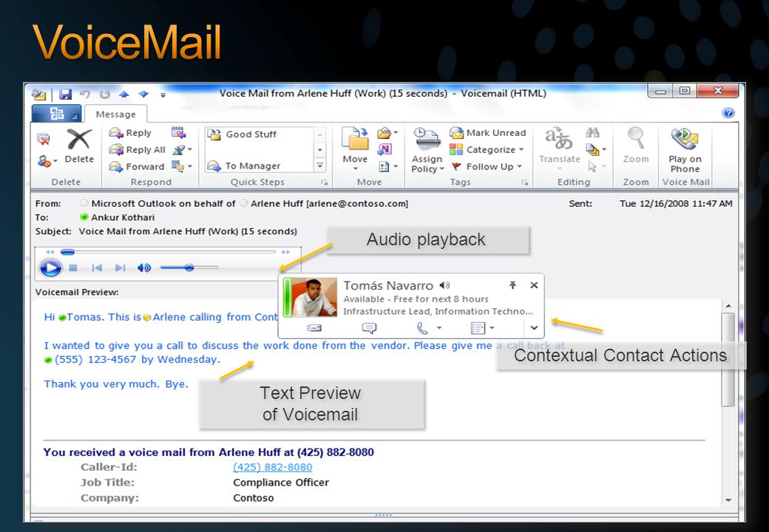Send message to OneNote

384,149
